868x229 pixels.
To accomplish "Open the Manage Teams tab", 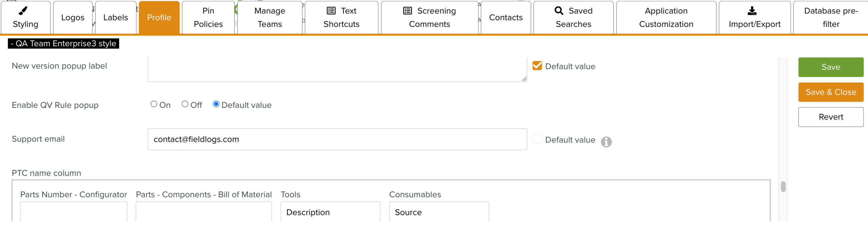I will pyautogui.click(x=269, y=17).
